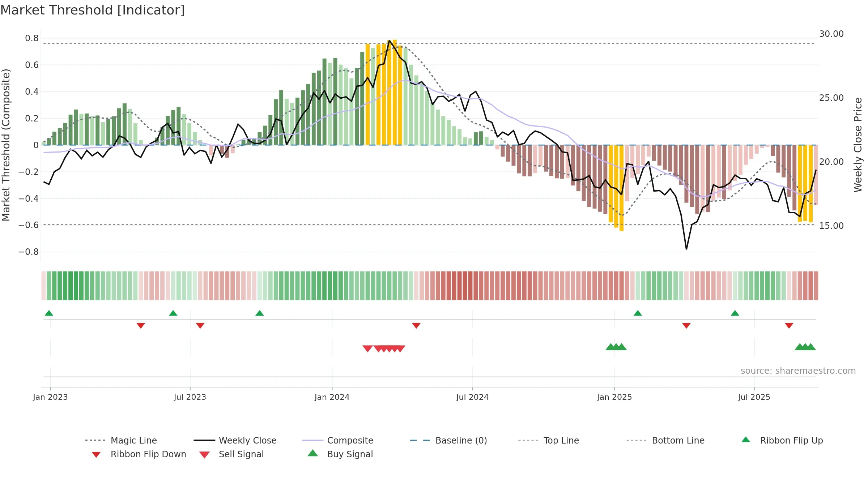Click the −0.8 tick on the left axis

point(29,252)
